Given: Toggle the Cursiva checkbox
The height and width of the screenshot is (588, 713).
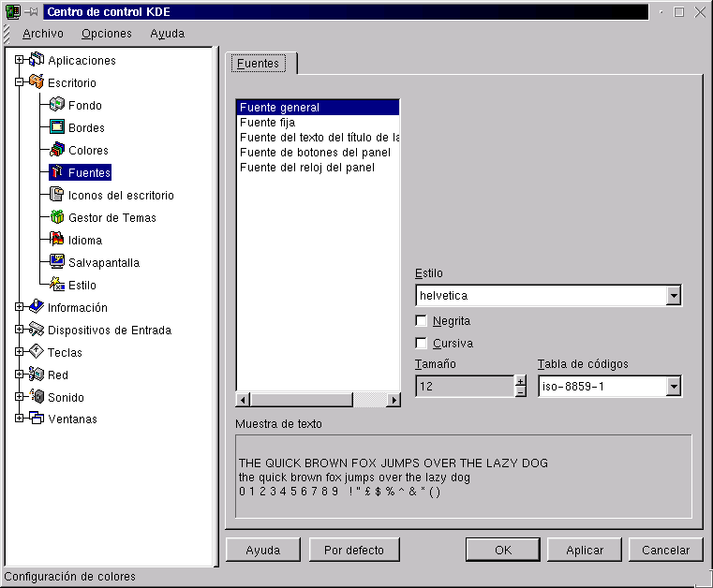Looking at the screenshot, I should coord(422,344).
